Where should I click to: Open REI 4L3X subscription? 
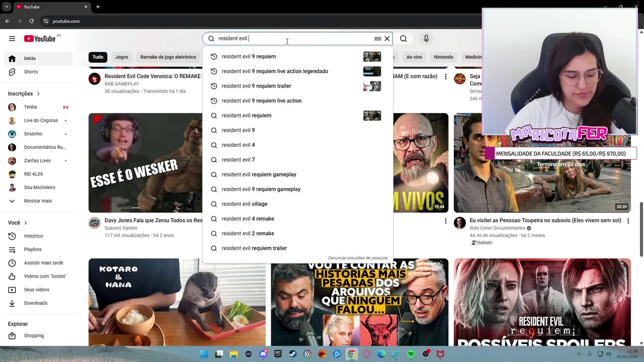click(x=38, y=174)
